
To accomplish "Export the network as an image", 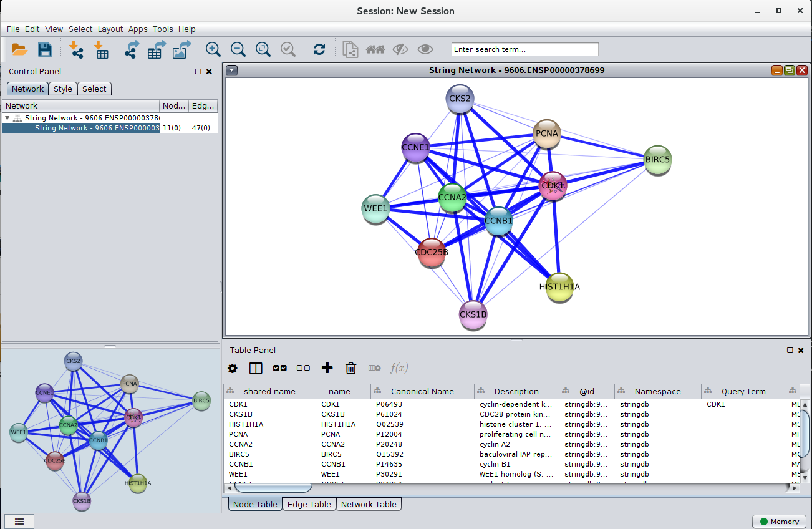I will pos(182,49).
